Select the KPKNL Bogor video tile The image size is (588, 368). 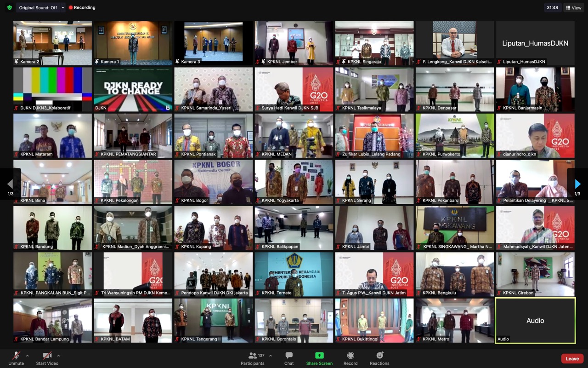214,182
